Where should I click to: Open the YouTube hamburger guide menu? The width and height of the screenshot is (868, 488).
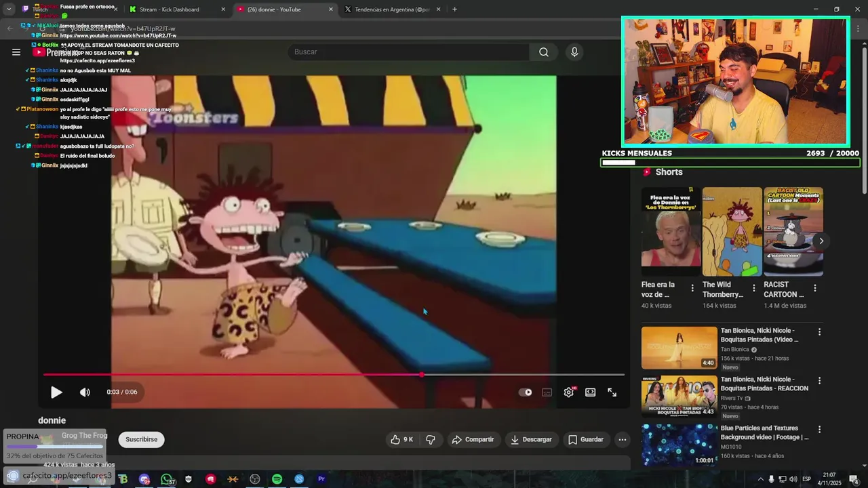pos(16,52)
